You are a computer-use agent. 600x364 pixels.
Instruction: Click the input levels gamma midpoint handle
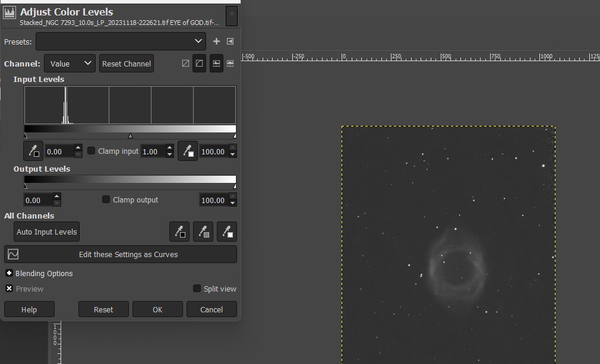tap(130, 136)
